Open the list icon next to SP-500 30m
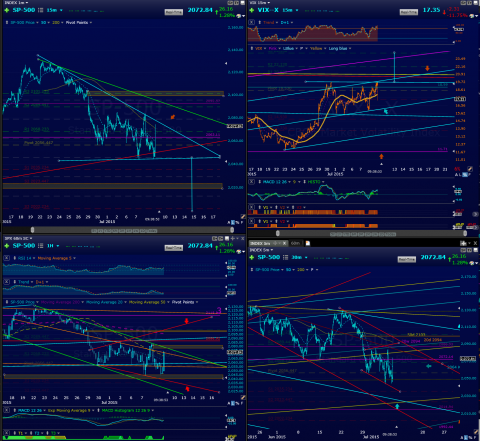Viewport: 480px width, 441px height. (286, 257)
